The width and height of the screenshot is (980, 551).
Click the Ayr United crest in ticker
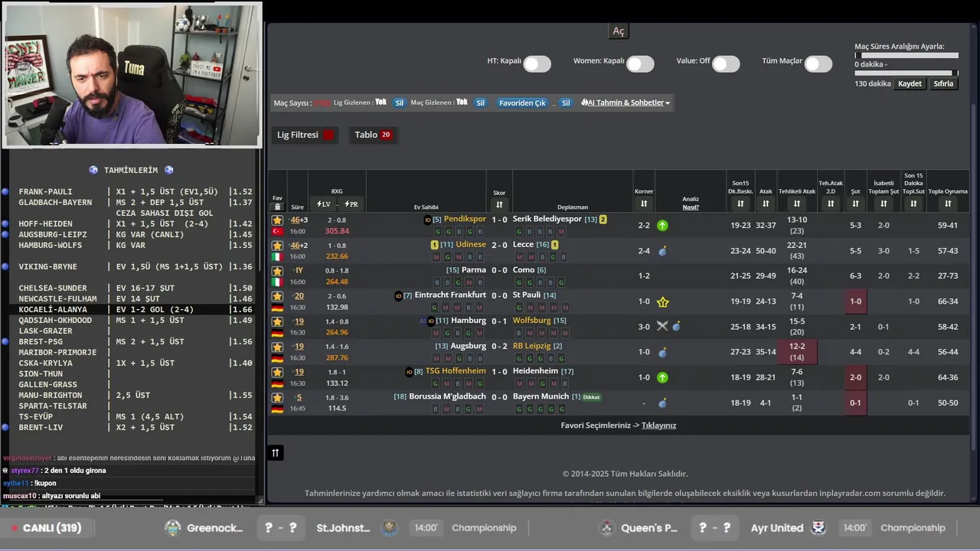pyautogui.click(x=818, y=528)
